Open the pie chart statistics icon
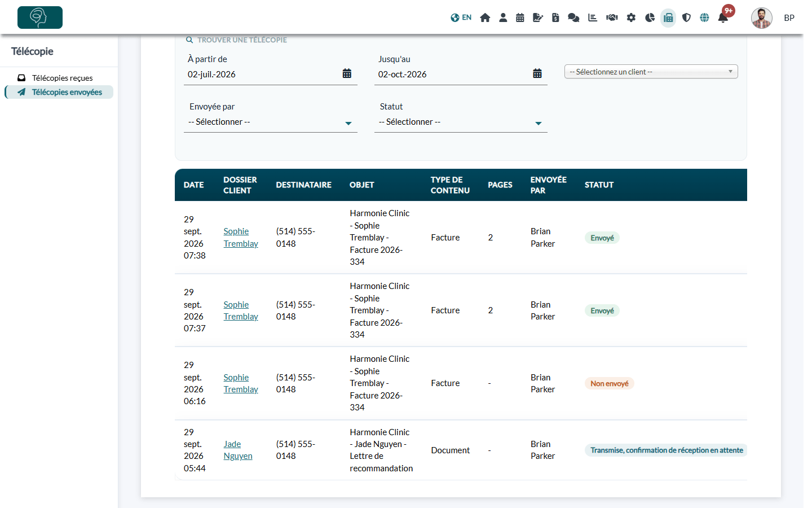This screenshot has width=812, height=508. click(650, 17)
